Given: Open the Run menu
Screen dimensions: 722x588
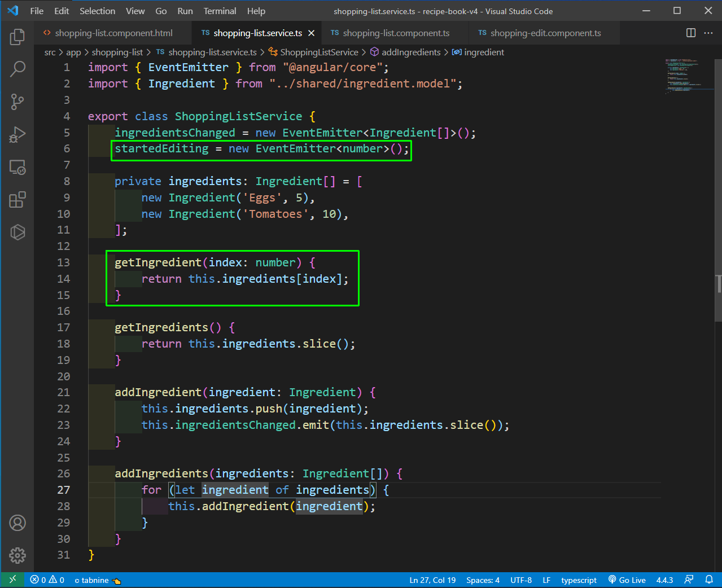Looking at the screenshot, I should (x=185, y=11).
